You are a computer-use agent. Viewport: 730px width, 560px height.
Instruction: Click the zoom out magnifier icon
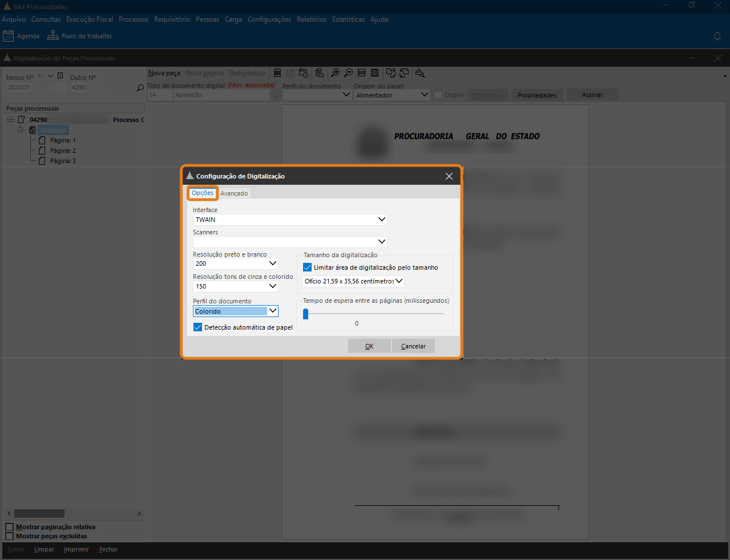(348, 73)
